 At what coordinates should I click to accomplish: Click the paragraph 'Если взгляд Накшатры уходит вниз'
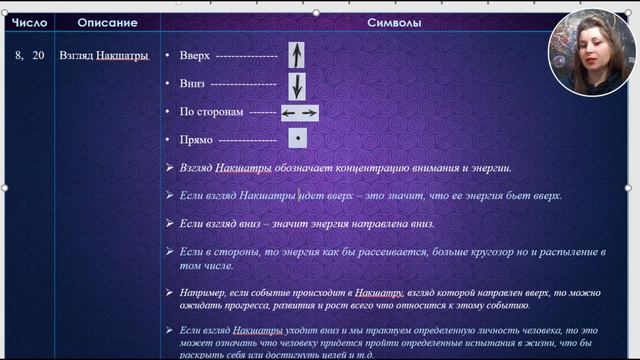pyautogui.click(x=389, y=342)
